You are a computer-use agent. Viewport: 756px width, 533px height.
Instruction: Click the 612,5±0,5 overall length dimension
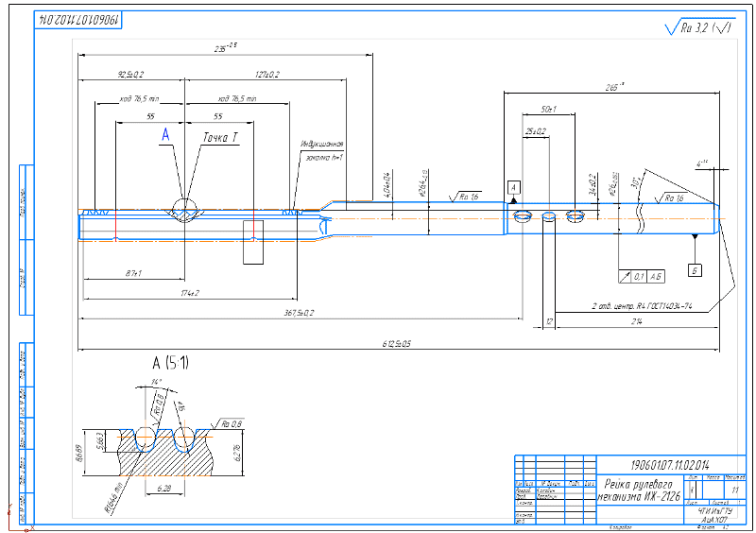[x=396, y=343]
